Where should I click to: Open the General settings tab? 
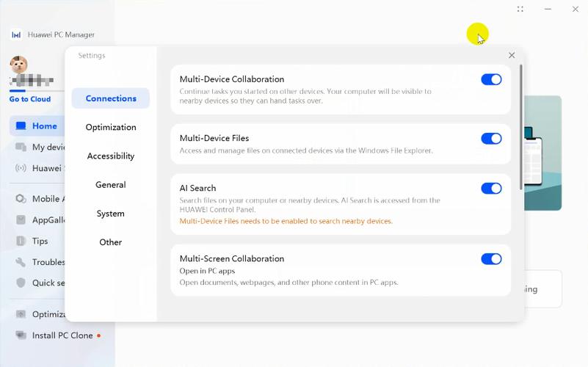[x=111, y=185]
